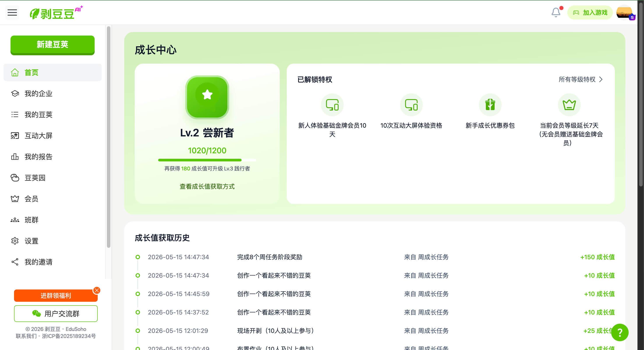Select 首页 in the sidebar
This screenshot has width=644, height=350.
(x=53, y=72)
